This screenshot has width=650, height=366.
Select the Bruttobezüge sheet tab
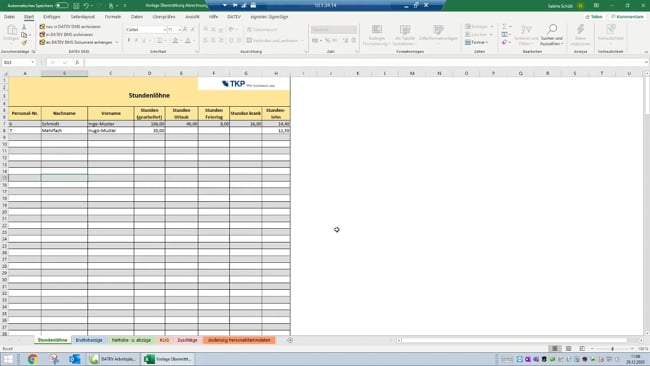89,340
